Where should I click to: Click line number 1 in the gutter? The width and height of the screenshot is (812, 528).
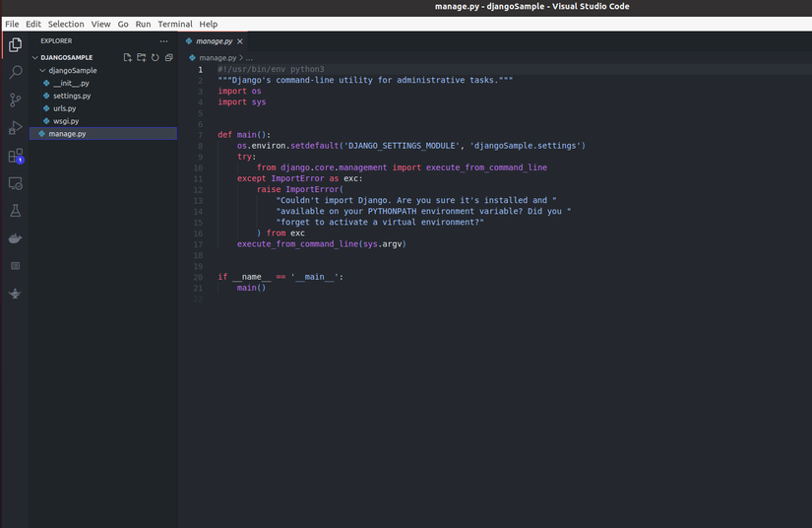point(201,69)
